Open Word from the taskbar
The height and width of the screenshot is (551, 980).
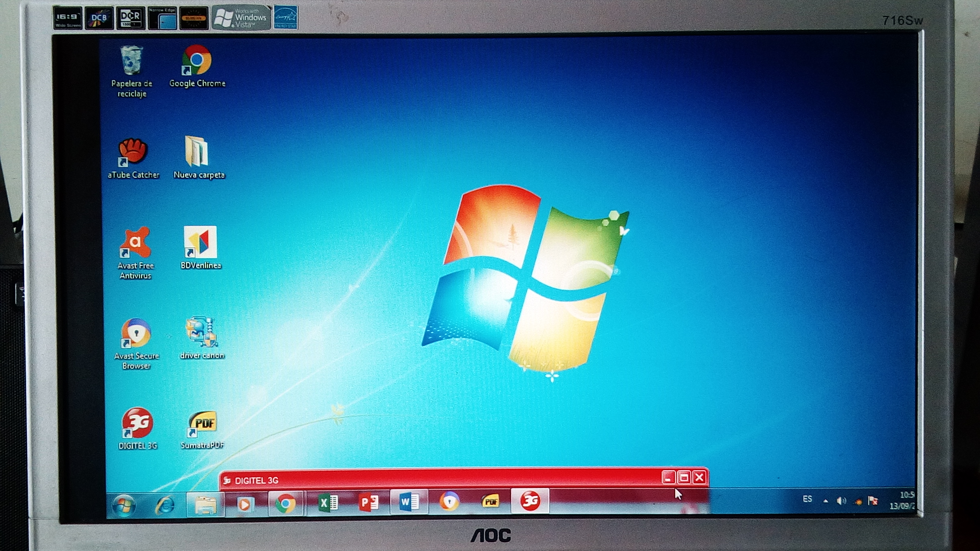(409, 503)
